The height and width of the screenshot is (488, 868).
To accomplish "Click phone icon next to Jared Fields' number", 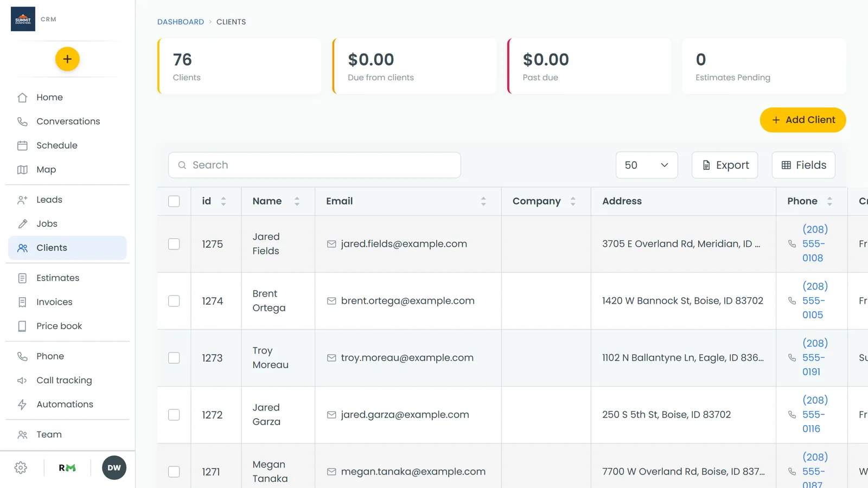I will [x=792, y=244].
